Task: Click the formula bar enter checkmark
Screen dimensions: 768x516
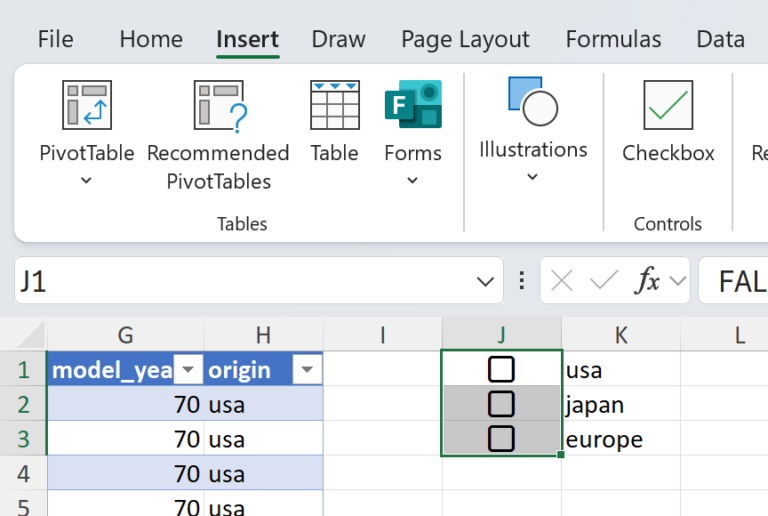Action: pyautogui.click(x=605, y=281)
